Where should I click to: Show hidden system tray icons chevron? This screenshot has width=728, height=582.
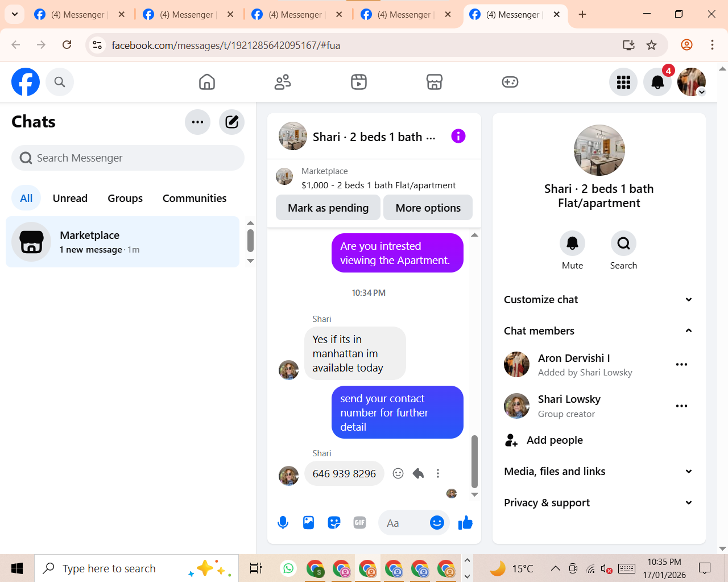coord(555,568)
